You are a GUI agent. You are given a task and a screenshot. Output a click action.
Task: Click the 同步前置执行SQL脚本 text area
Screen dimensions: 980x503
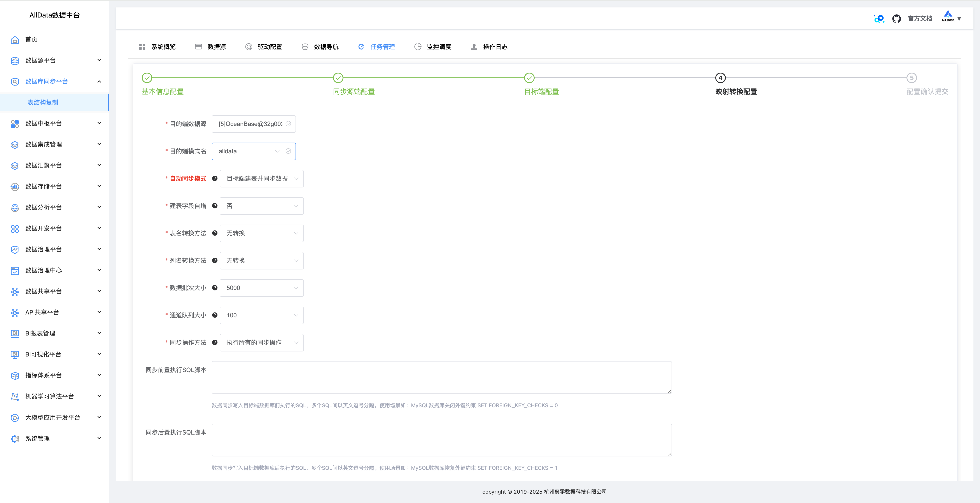pos(441,377)
